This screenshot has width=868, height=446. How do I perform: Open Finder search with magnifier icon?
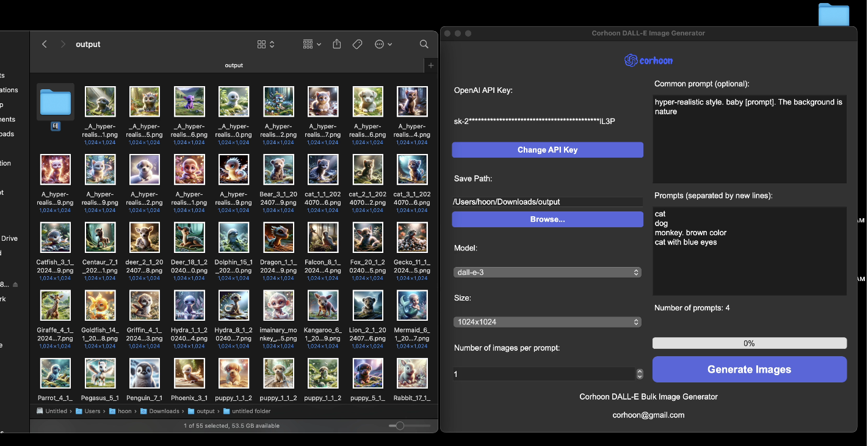(x=424, y=44)
